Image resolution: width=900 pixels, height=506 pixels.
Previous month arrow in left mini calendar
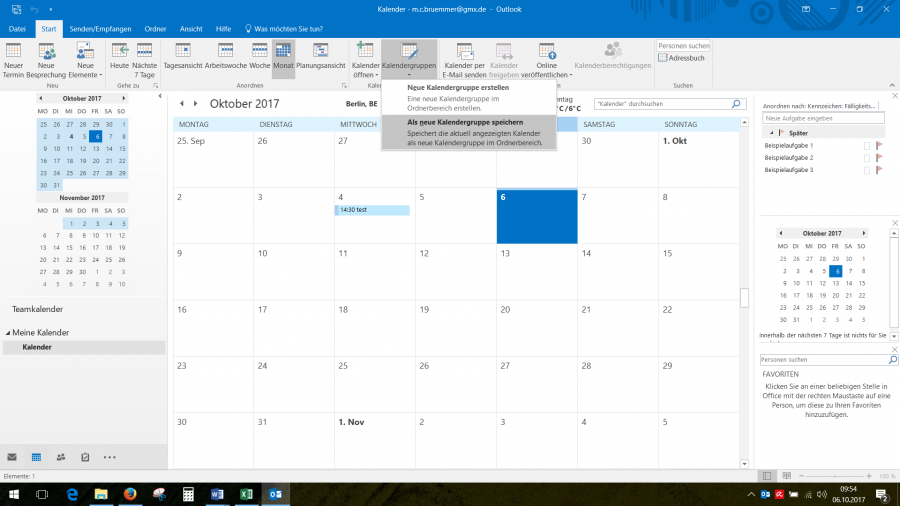pyautogui.click(x=40, y=98)
